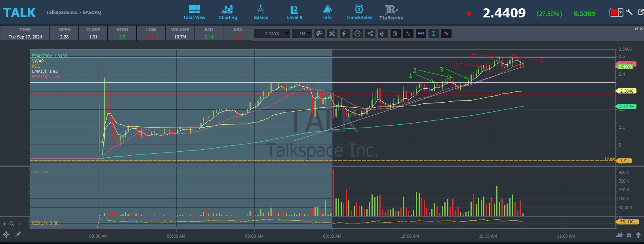
Task: Click the red color swatch
Action: point(614,13)
